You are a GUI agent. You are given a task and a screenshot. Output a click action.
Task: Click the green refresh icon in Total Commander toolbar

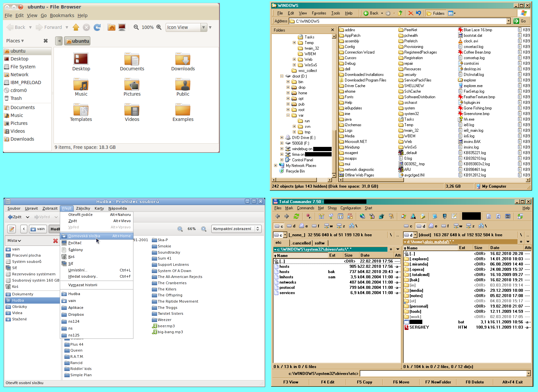296,216
